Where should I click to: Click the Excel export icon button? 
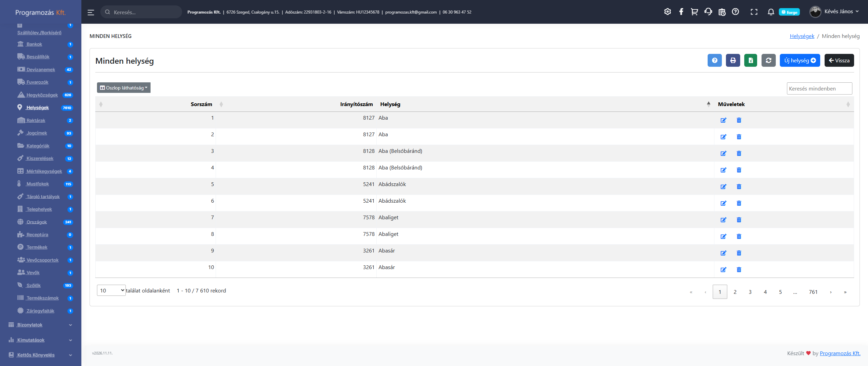(750, 60)
